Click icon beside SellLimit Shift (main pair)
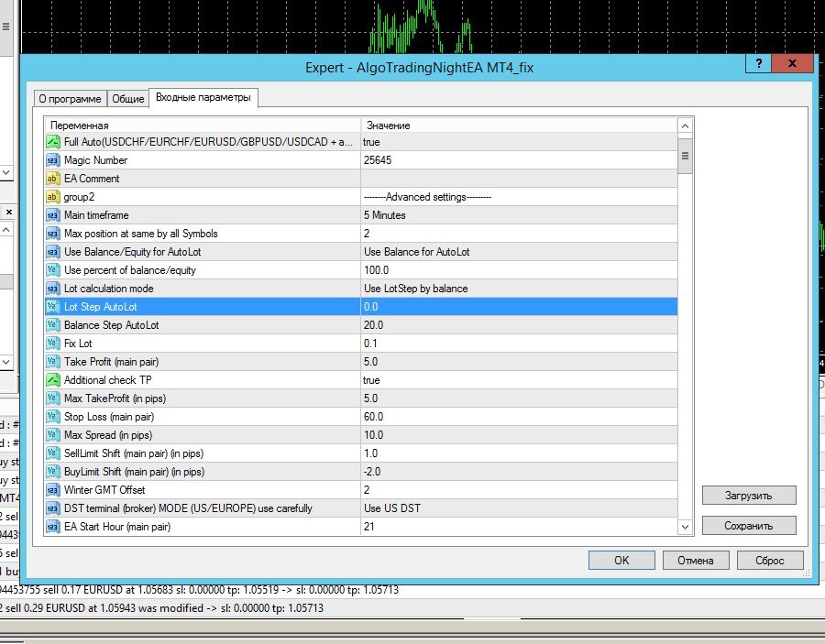The height and width of the screenshot is (644, 825). click(x=52, y=453)
